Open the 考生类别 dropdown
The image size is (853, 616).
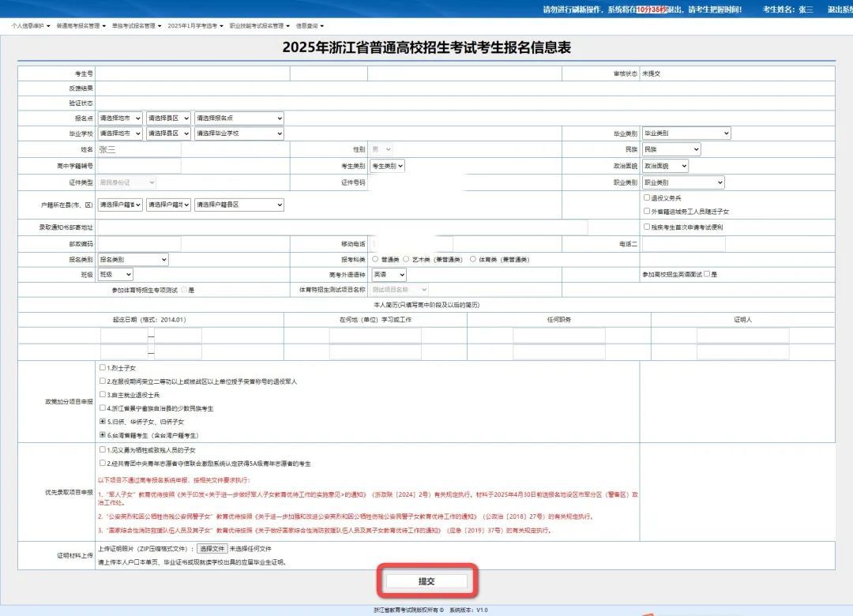pos(387,166)
